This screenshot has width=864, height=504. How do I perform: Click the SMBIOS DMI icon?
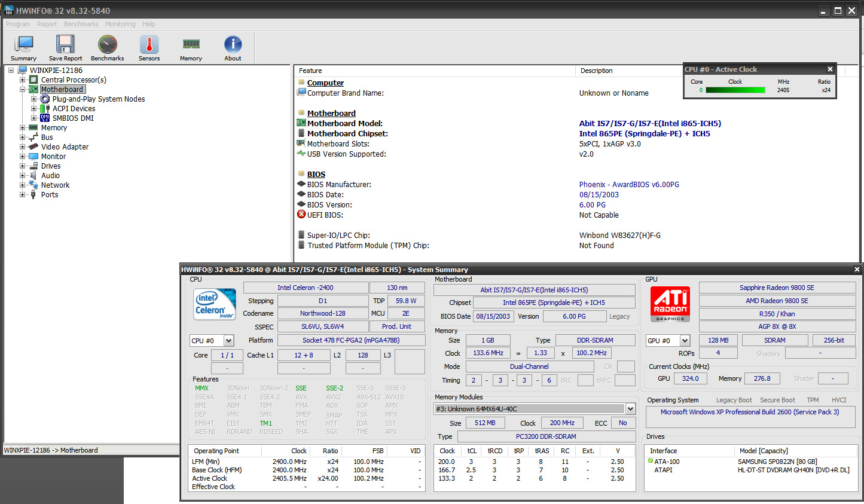point(45,118)
